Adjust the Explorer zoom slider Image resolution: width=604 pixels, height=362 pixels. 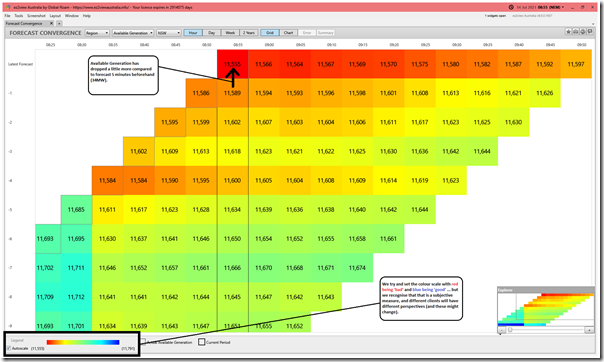(x=510, y=330)
